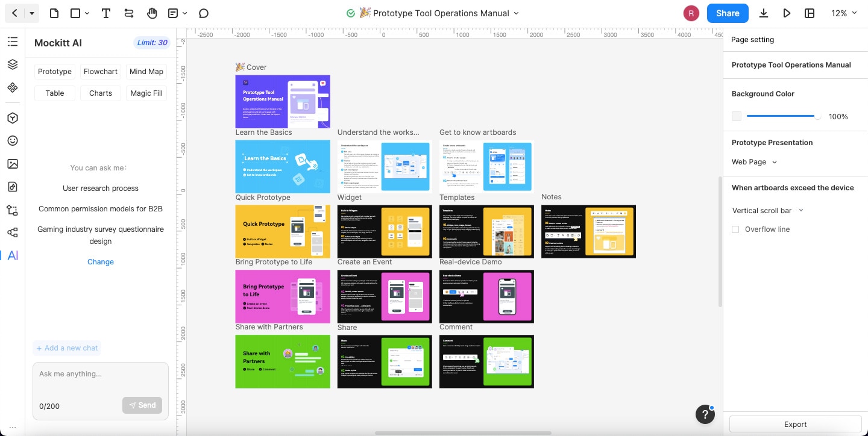Open the page outline list panel
This screenshot has height=436, width=868.
pos(13,42)
